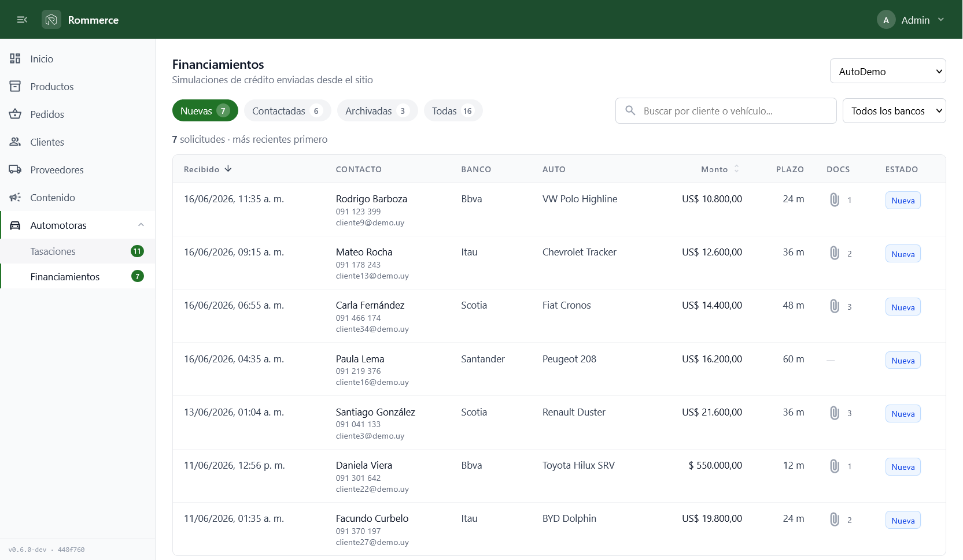Sort by Monto column
The height and width of the screenshot is (560, 963).
coord(720,169)
